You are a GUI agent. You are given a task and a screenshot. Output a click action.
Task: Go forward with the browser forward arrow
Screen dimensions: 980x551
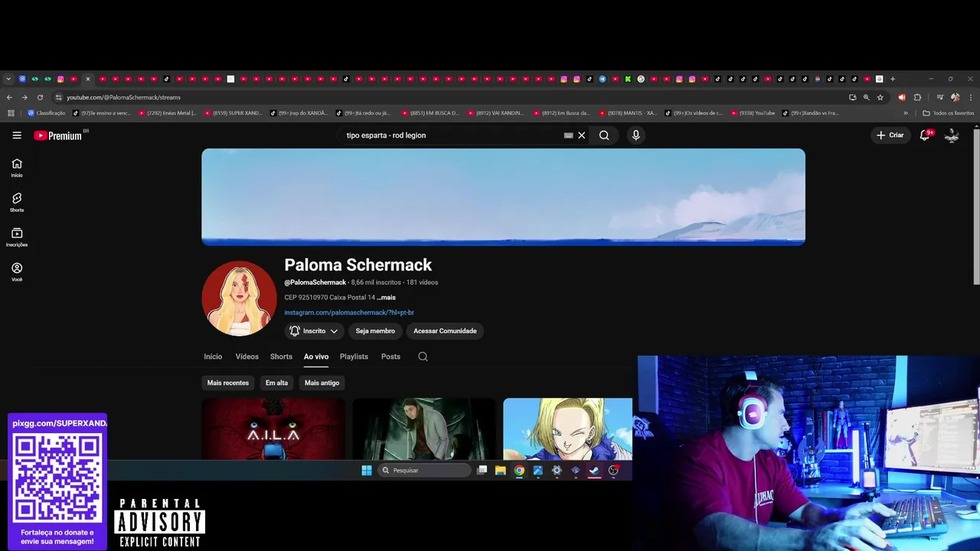click(x=24, y=97)
